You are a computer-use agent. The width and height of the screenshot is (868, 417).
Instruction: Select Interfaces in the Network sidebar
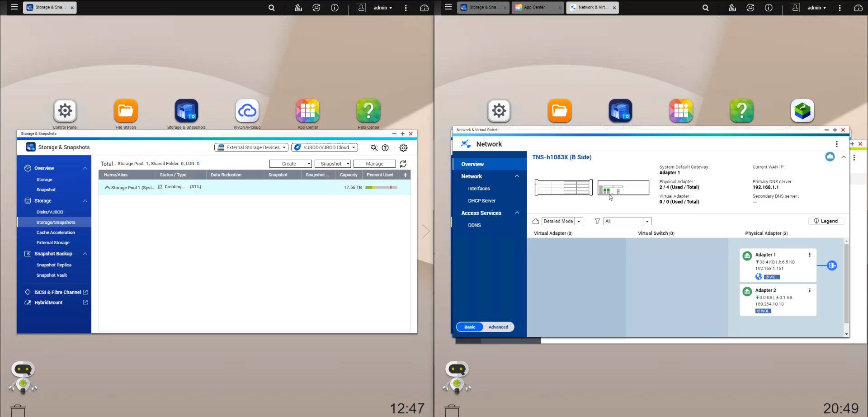(x=479, y=189)
